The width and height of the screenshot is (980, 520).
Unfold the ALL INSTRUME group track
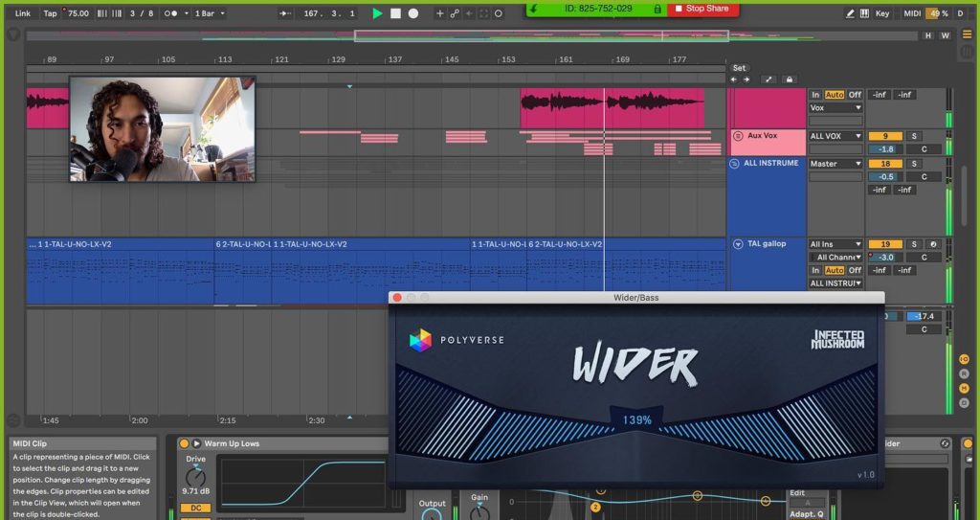pos(734,164)
